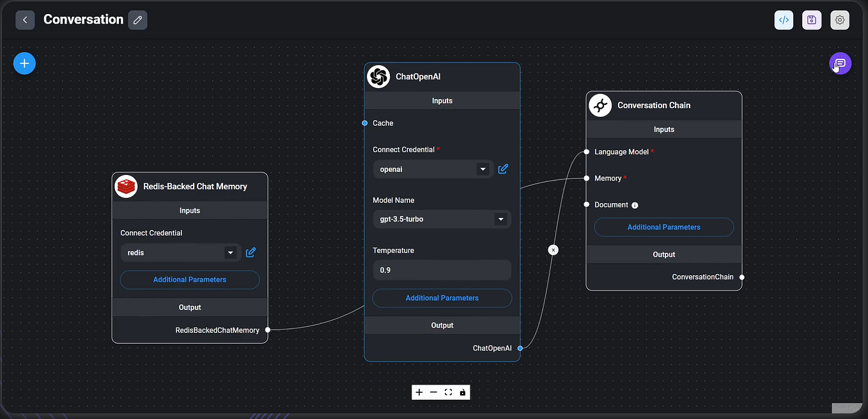Image resolution: width=868 pixels, height=419 pixels.
Task: Open the chat popup icon
Action: pos(840,63)
